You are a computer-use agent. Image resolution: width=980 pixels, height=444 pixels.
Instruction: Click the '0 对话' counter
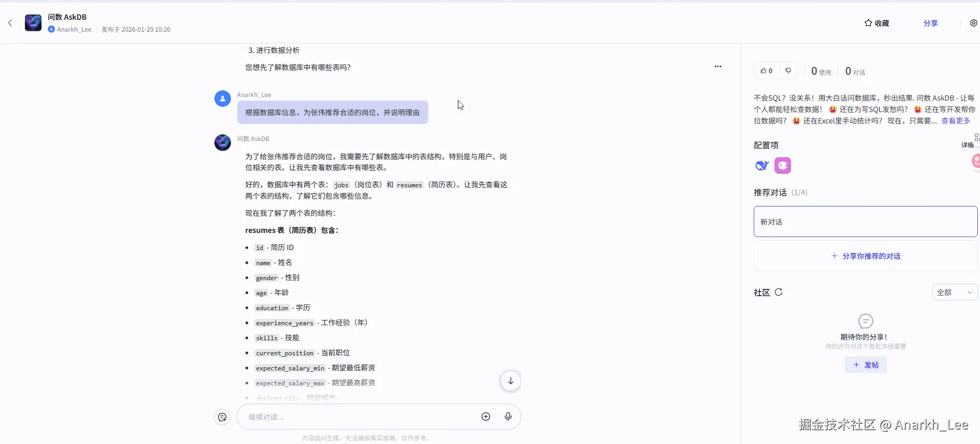[855, 72]
